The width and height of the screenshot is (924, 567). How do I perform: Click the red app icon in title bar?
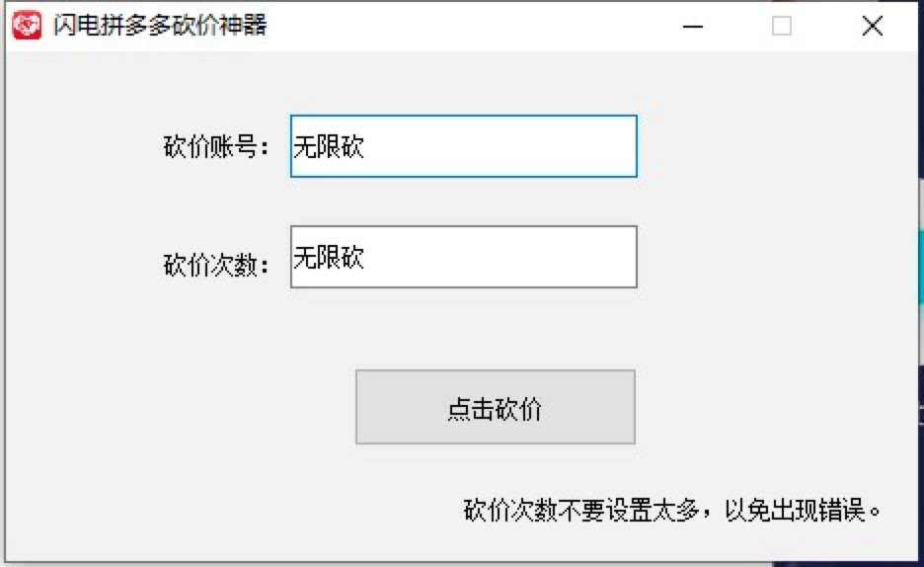26,26
